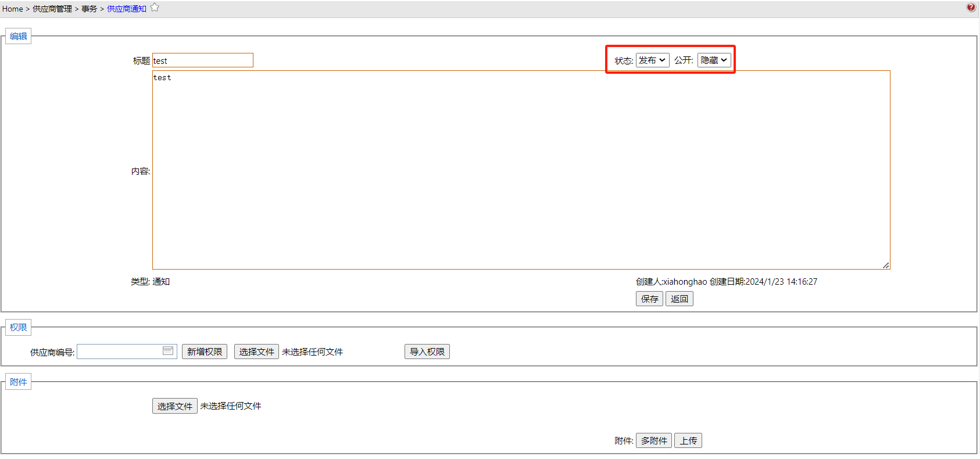
Task: Click the 保存 button
Action: (649, 299)
